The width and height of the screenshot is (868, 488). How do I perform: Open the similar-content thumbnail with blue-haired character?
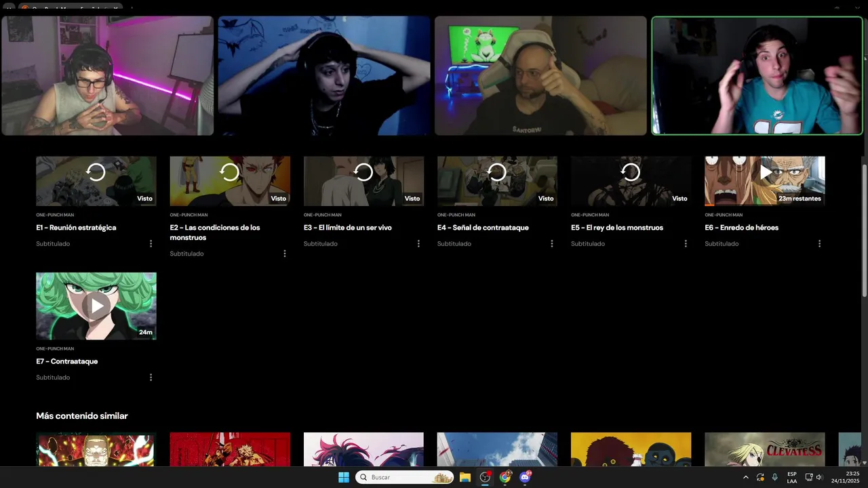[x=363, y=449]
